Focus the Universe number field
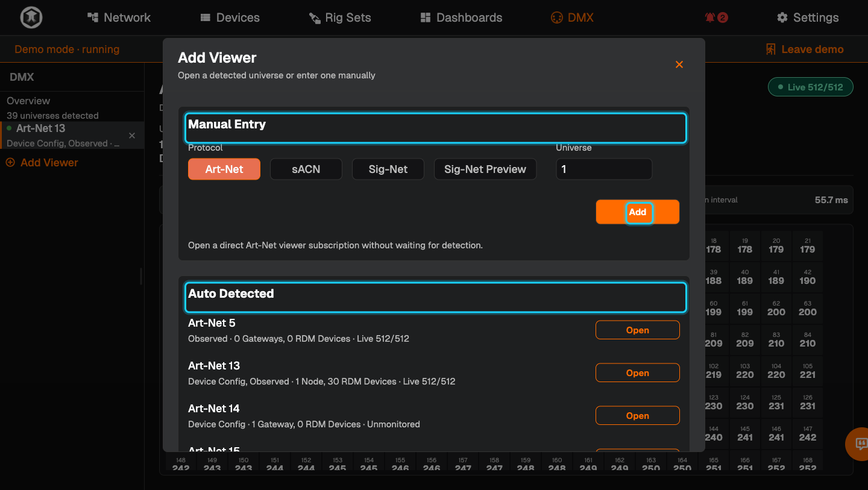The width and height of the screenshot is (868, 490). pyautogui.click(x=604, y=169)
